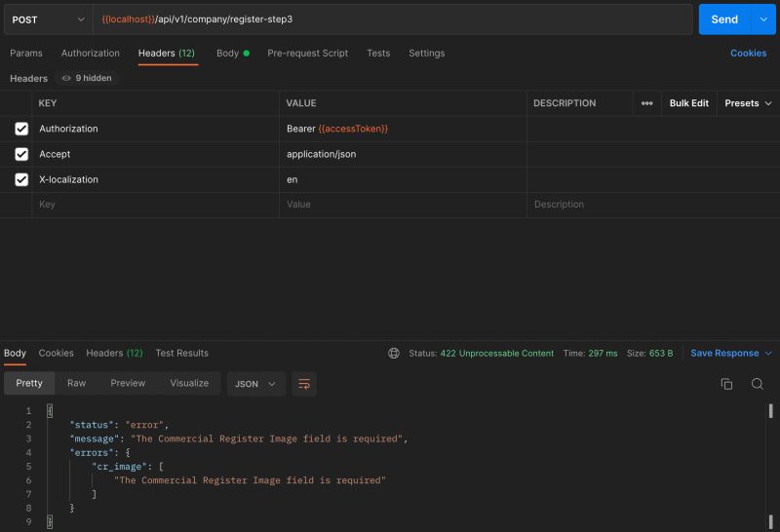
Task: Switch to the Params tab
Action: (26, 54)
